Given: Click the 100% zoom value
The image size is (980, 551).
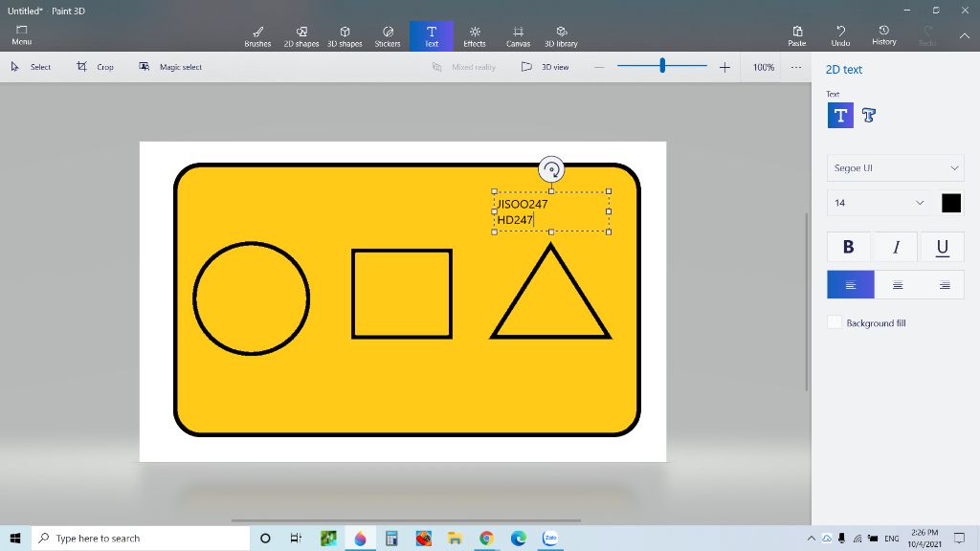Looking at the screenshot, I should coord(763,67).
